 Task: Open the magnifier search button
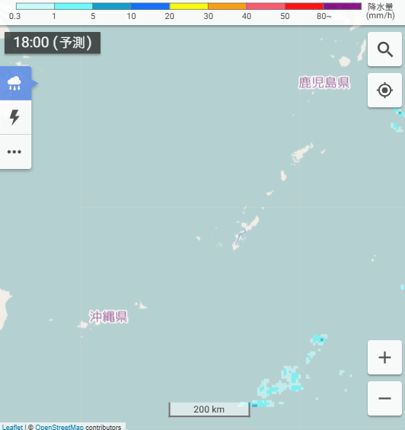385,49
